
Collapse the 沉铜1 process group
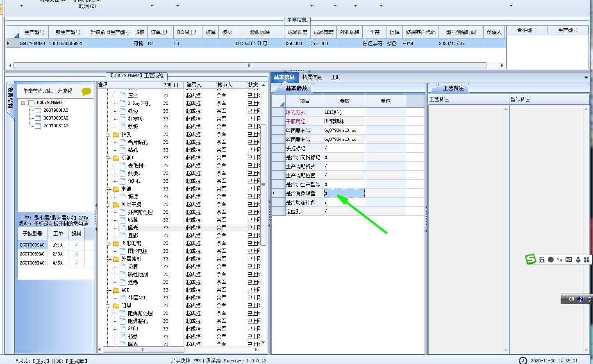(108, 158)
